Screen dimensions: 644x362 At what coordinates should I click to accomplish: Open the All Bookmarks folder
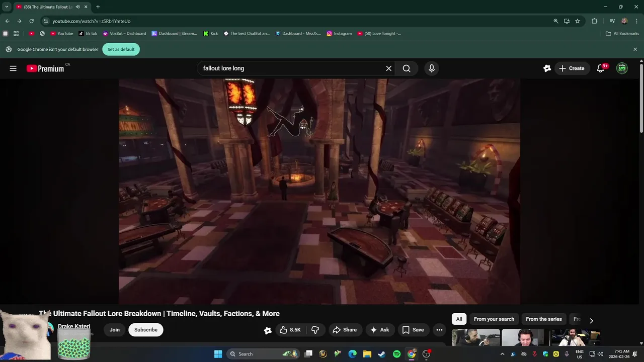(622, 34)
